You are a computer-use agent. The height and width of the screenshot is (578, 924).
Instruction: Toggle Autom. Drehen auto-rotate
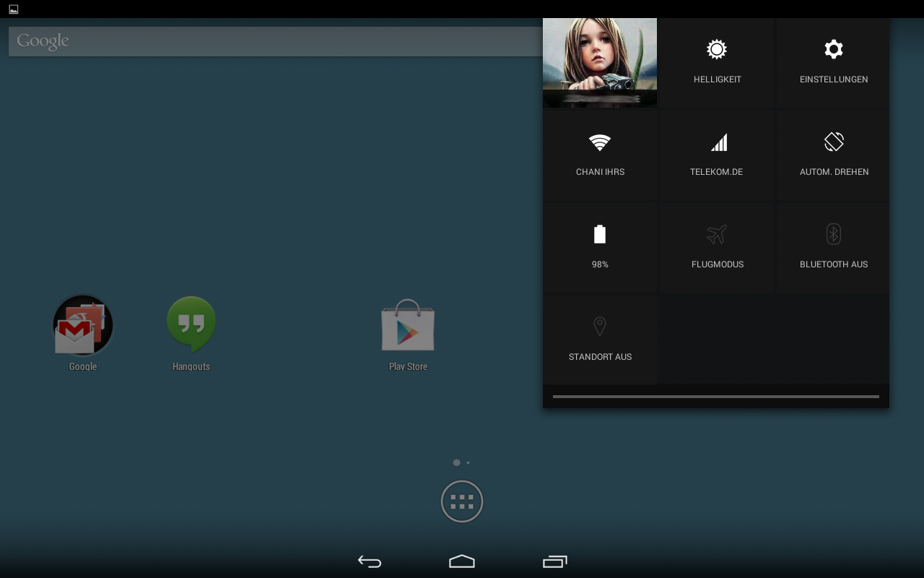click(833, 155)
